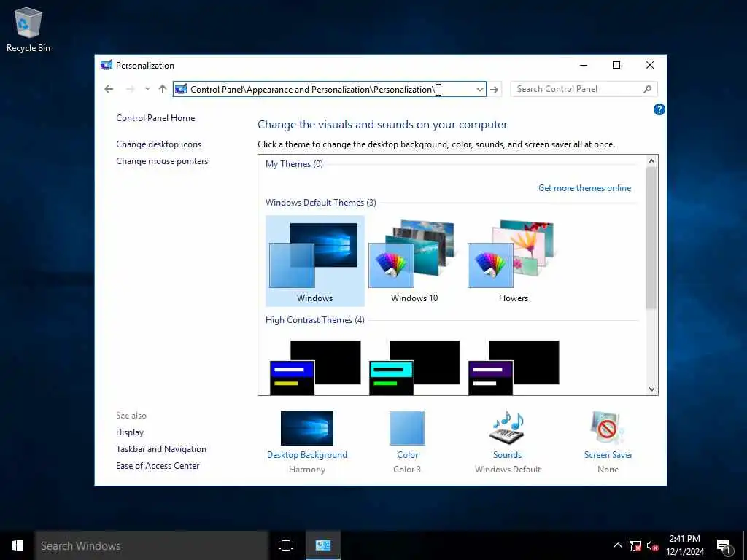Viewport: 747px width, 560px height.
Task: Open the recent locations chevron
Action: [147, 88]
